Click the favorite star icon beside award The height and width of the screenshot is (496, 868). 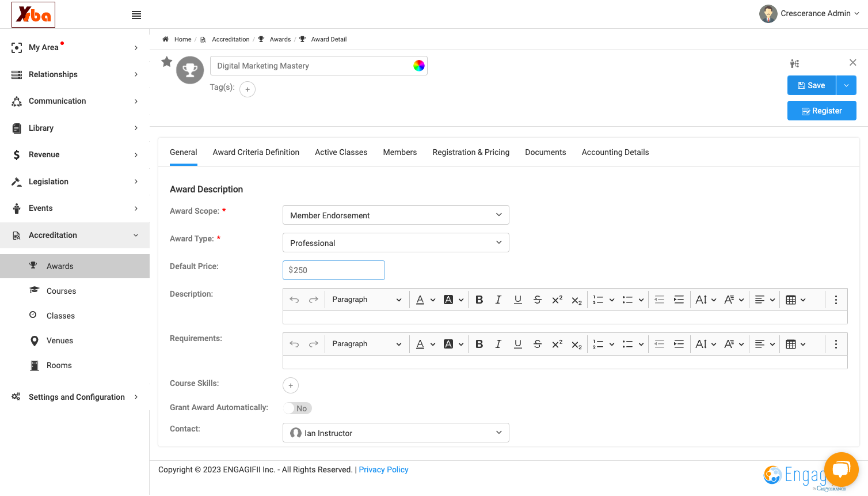(x=167, y=62)
